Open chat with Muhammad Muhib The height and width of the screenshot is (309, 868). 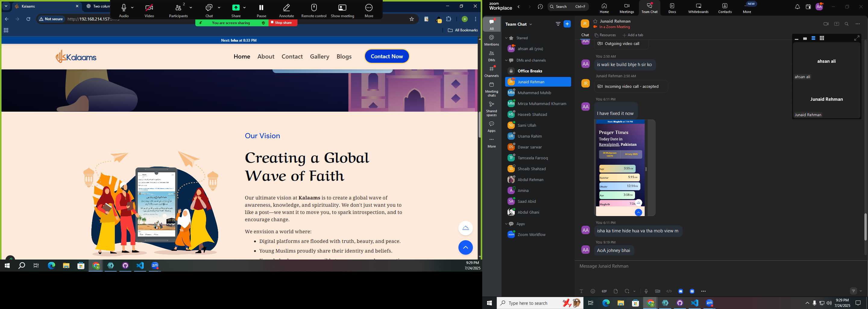pyautogui.click(x=538, y=93)
